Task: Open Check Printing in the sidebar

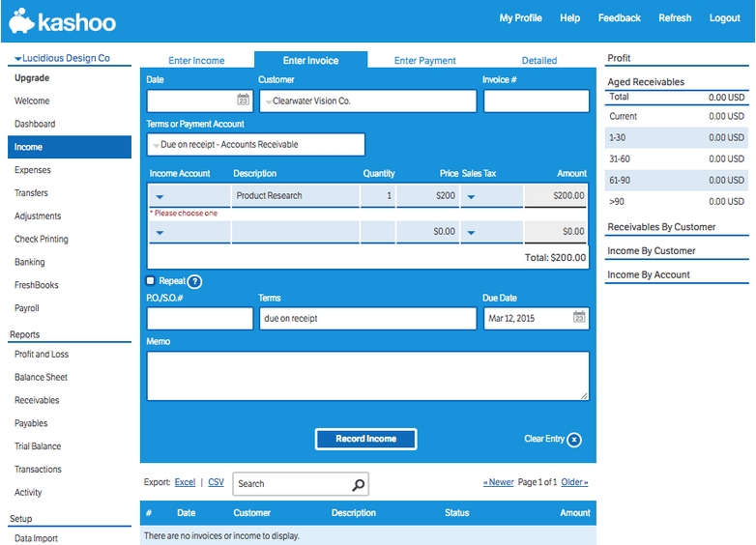Action: click(42, 240)
